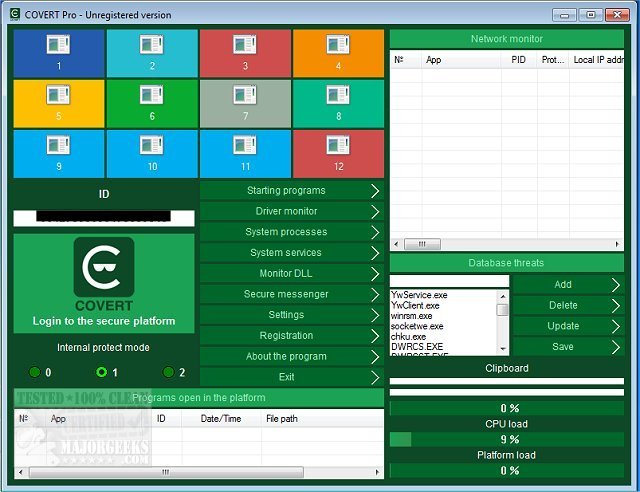Select socketwe.exe in threats list
This screenshot has width=640, height=492.
(x=417, y=326)
